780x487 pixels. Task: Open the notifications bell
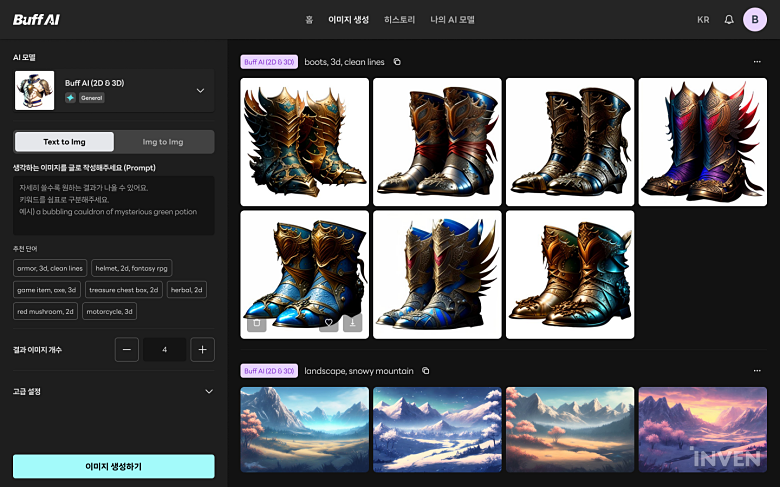[729, 19]
